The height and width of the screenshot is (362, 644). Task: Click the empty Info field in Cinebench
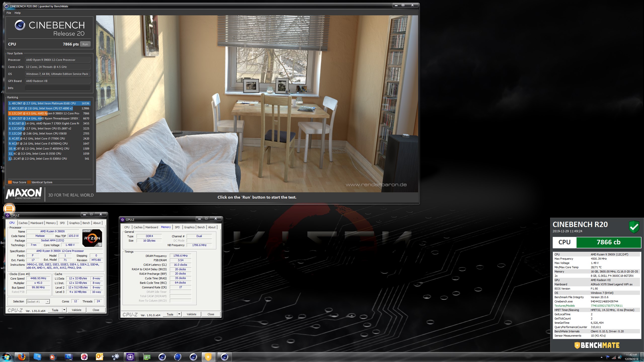(x=58, y=88)
